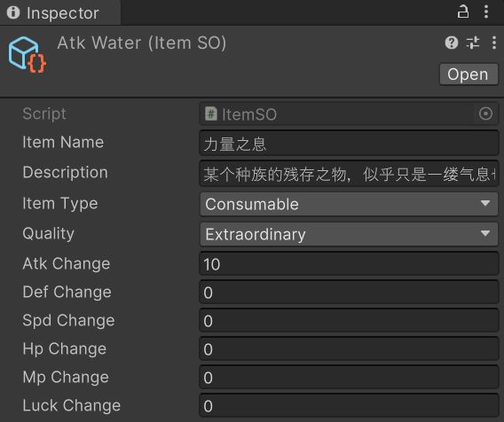Click the preset sliders icon

(473, 43)
